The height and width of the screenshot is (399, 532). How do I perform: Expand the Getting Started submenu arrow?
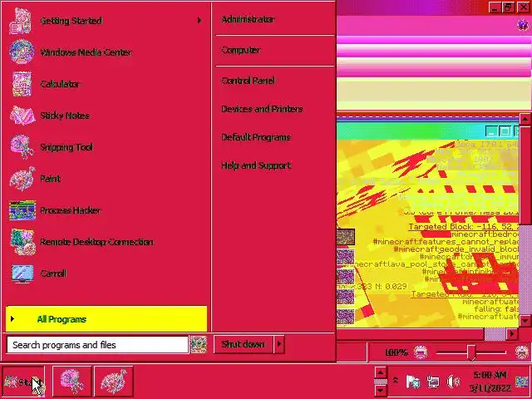tap(199, 21)
